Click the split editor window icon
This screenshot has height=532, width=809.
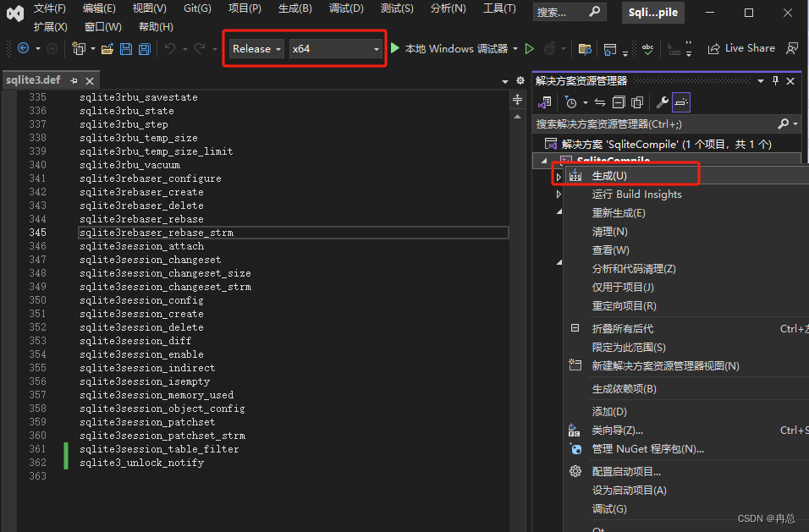[x=518, y=100]
